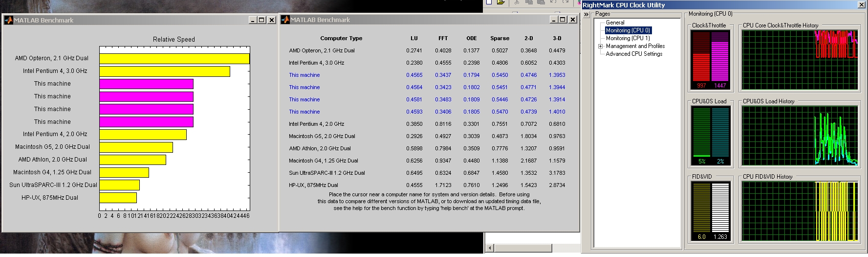
Task: Open the Monitoring (CPU 0) page
Action: pyautogui.click(x=628, y=30)
